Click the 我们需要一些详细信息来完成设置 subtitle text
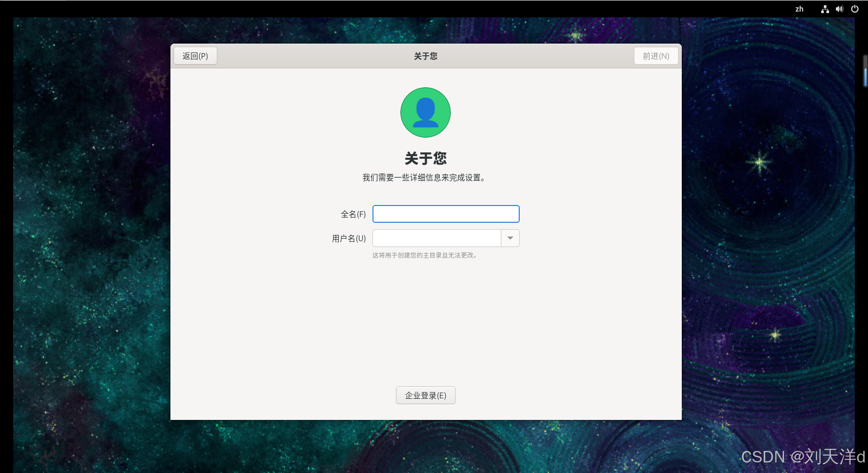 click(424, 178)
